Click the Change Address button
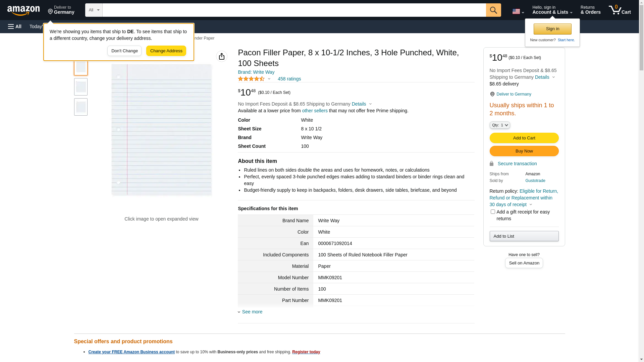Image resolution: width=644 pixels, height=362 pixels. point(166,51)
